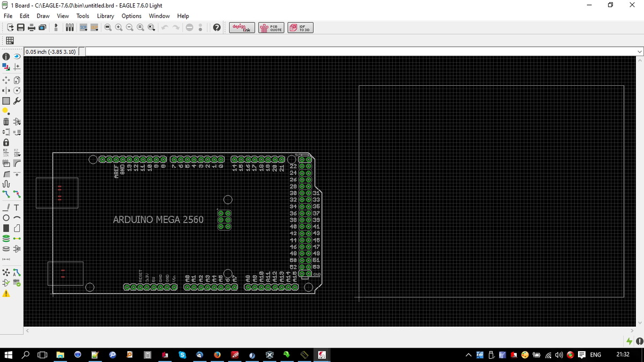Click the Help question mark icon

pos(216,28)
